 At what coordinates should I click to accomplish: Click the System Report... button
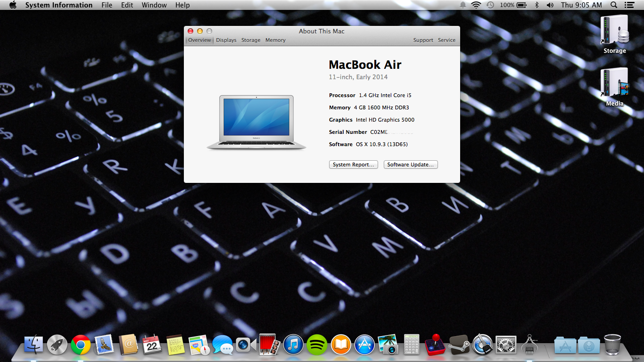click(354, 165)
